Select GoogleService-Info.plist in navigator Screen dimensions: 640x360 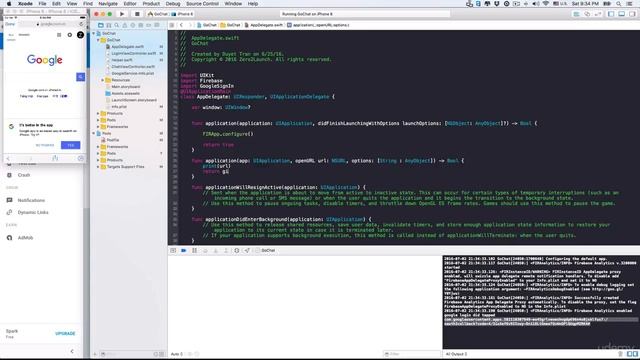pos(133,73)
